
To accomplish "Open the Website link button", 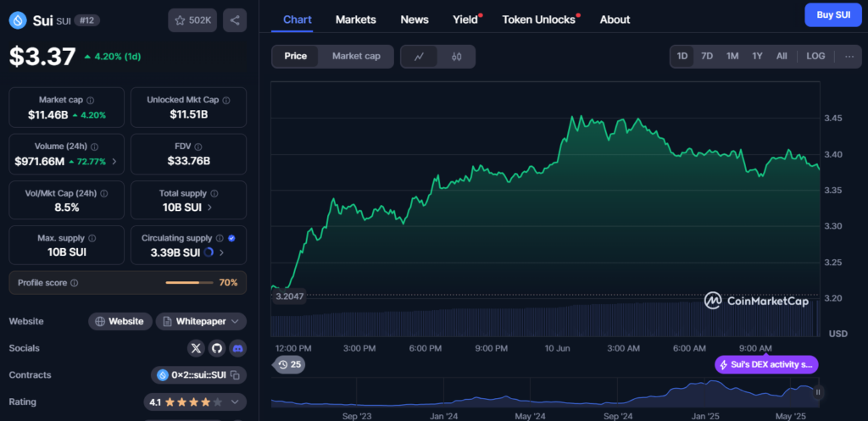I will click(120, 321).
